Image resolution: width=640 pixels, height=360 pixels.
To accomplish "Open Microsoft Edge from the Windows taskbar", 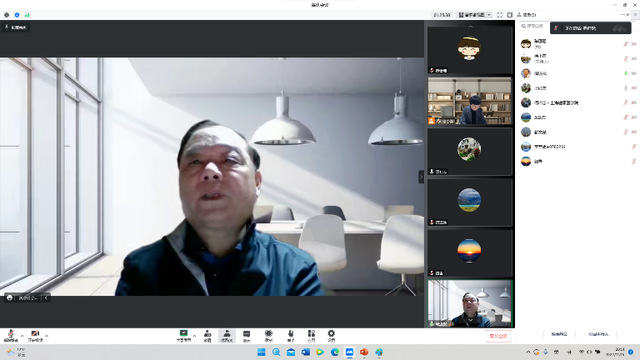I will click(x=335, y=352).
